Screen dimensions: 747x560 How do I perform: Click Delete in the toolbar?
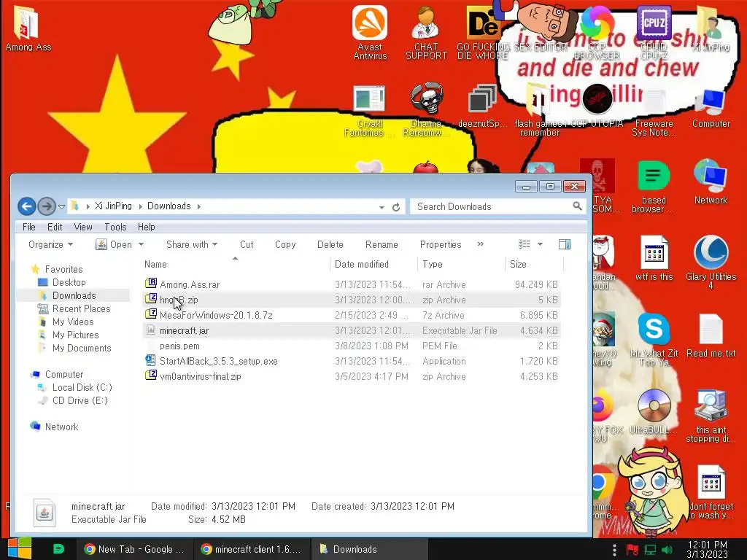tap(330, 245)
